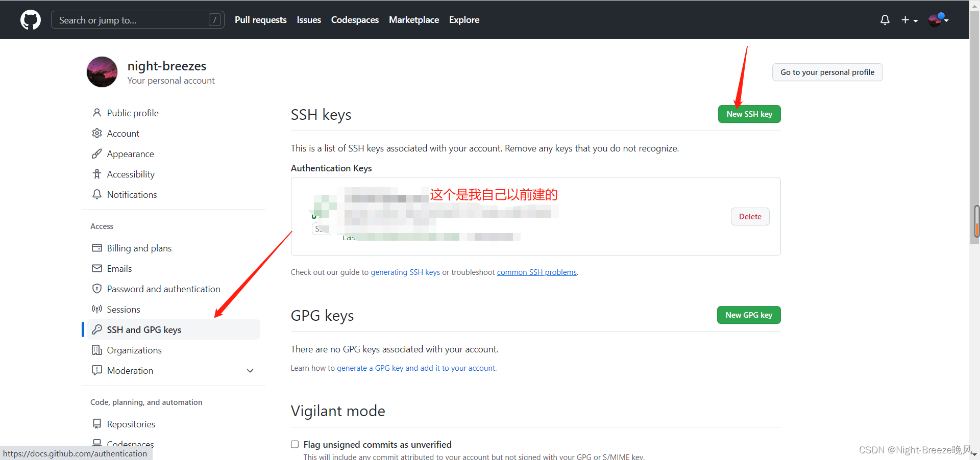Click the Billing credit card icon

click(97, 248)
